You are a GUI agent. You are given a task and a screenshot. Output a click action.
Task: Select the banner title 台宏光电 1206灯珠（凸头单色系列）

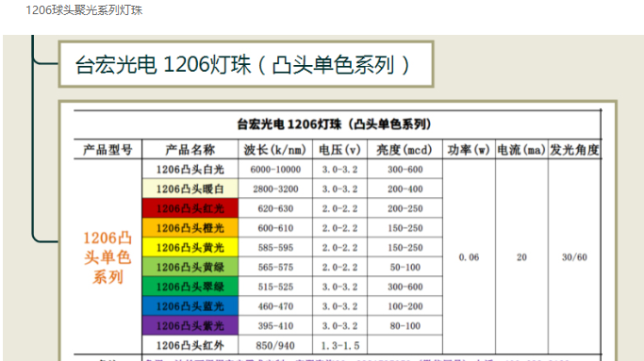[x=242, y=65]
